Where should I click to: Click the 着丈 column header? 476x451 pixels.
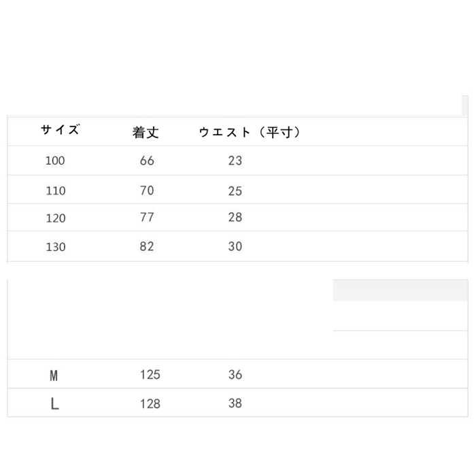click(x=146, y=133)
